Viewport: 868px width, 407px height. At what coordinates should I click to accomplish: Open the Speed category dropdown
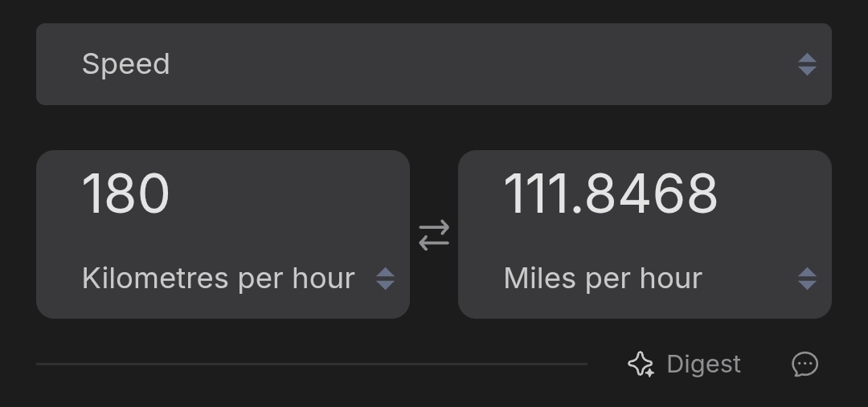pyautogui.click(x=434, y=64)
